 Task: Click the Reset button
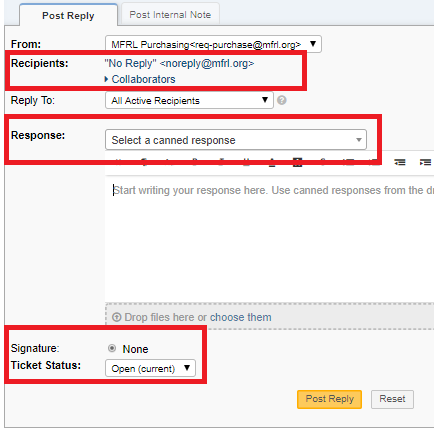click(392, 399)
